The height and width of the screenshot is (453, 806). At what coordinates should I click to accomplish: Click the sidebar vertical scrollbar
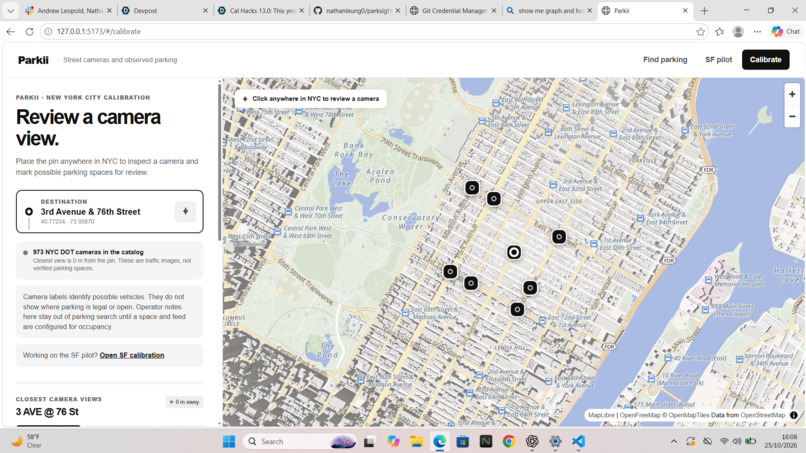pos(220,162)
